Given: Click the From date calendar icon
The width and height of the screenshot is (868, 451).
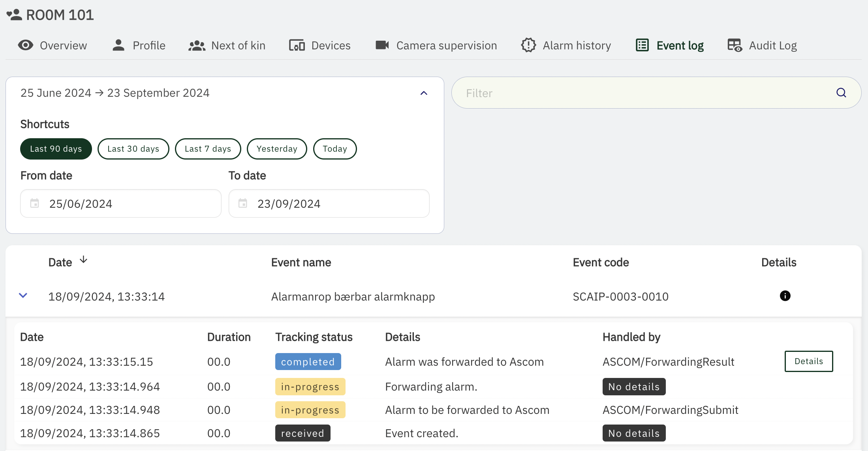Looking at the screenshot, I should (x=35, y=203).
